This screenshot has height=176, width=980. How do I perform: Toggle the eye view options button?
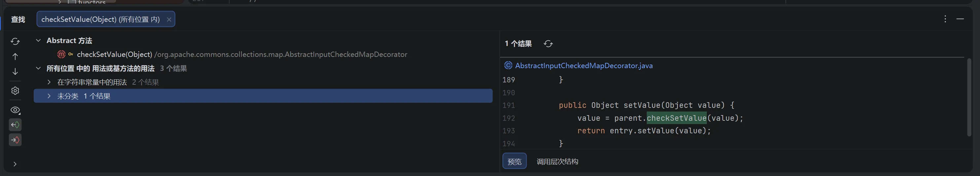(15, 110)
